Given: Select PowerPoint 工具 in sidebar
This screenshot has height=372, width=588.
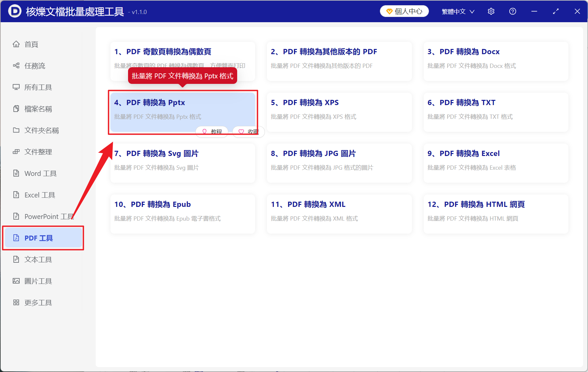Looking at the screenshot, I should click(48, 216).
